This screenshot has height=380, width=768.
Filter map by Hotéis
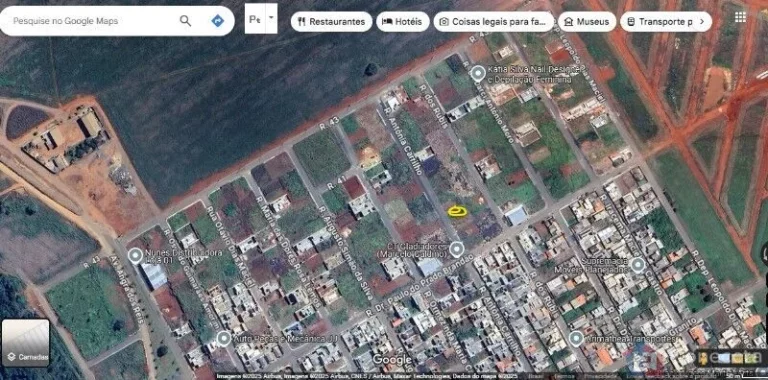[x=403, y=22]
